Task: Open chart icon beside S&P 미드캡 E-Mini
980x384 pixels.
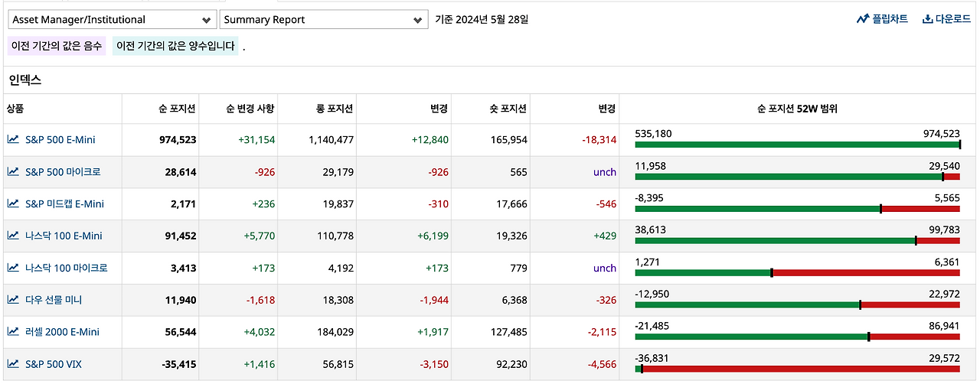Action: click(x=13, y=204)
